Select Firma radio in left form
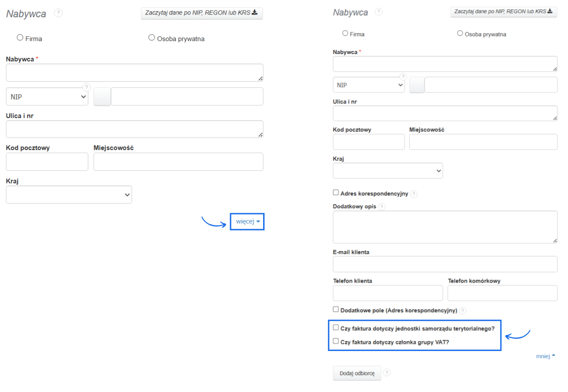This screenshot has height=392, width=568. pos(20,38)
